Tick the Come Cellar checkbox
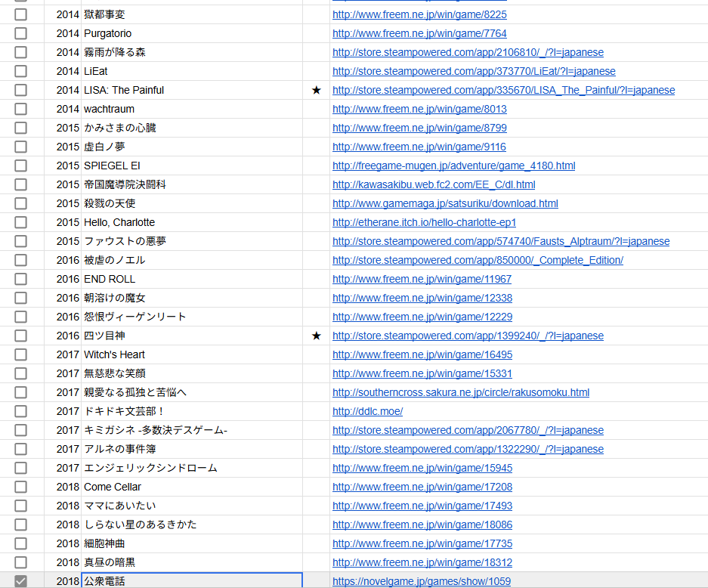Viewport: 708px width, 588px height. (20, 487)
